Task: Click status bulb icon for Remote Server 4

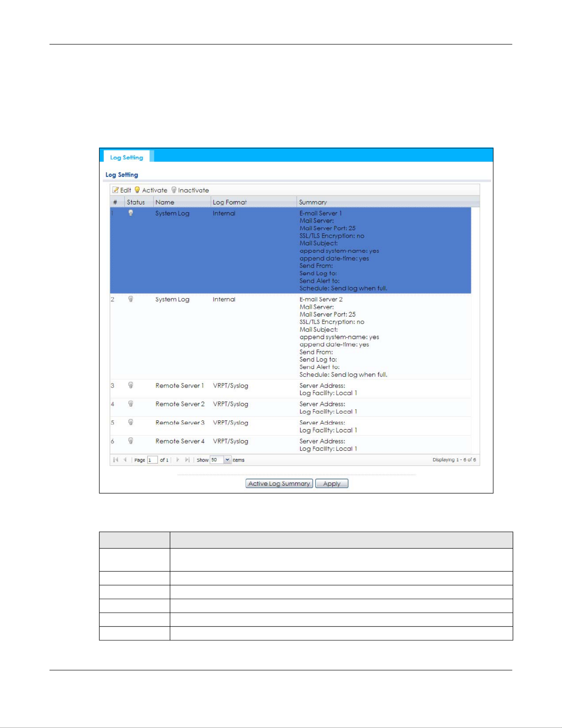Action: 131,441
